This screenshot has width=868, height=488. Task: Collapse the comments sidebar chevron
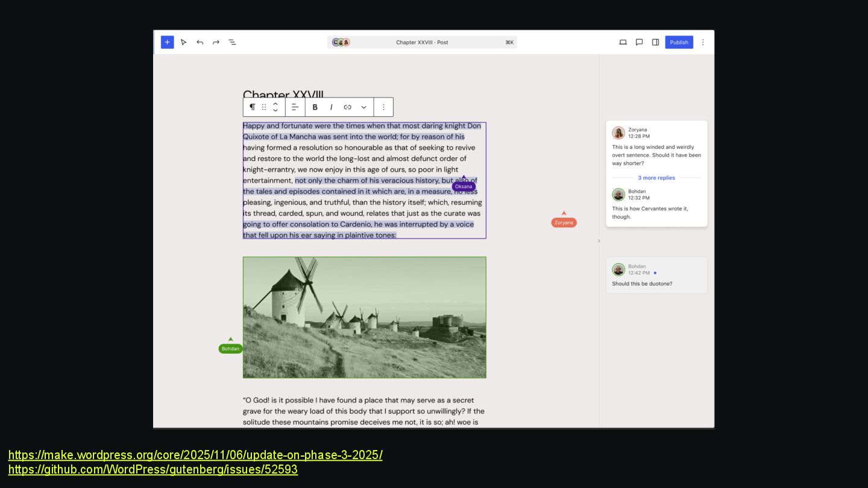[599, 241]
